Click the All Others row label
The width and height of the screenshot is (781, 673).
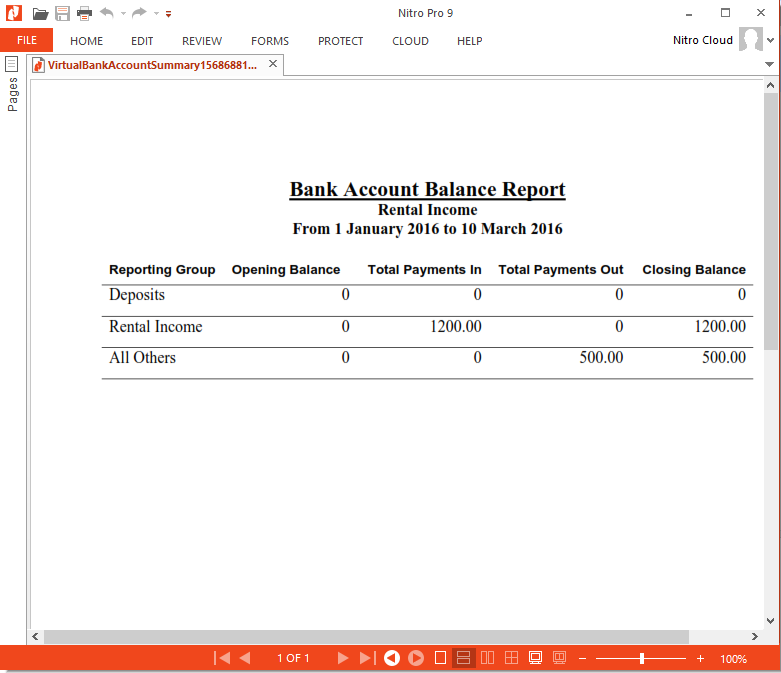tap(142, 357)
